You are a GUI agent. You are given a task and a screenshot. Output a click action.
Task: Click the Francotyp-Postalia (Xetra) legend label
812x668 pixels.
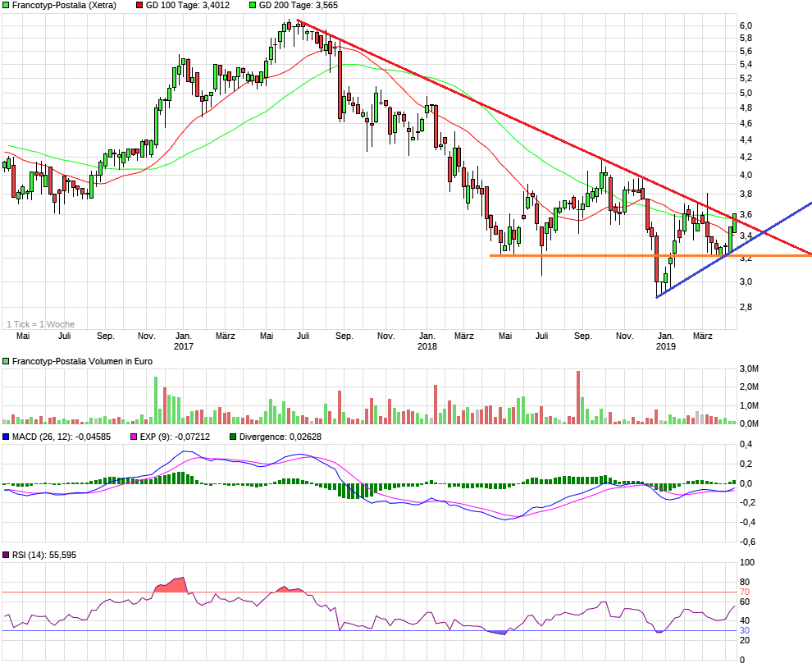coord(64,5)
